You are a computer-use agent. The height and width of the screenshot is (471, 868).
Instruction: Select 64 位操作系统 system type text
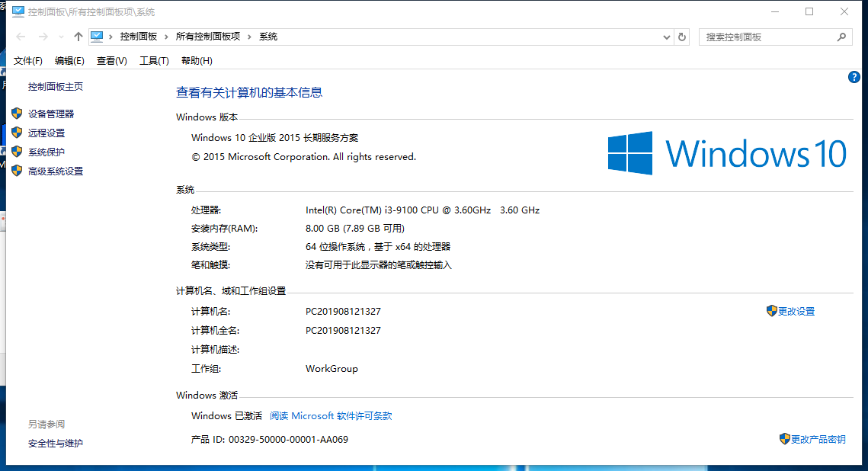tap(378, 247)
